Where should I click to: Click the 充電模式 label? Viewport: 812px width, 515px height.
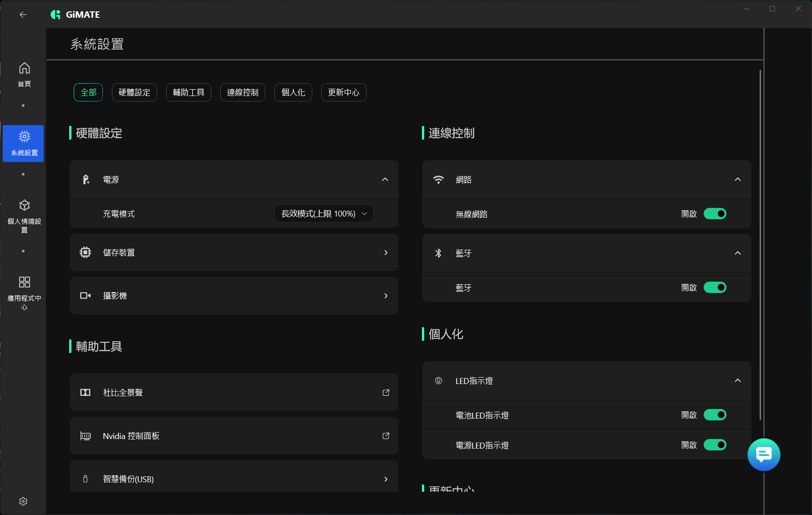click(119, 214)
